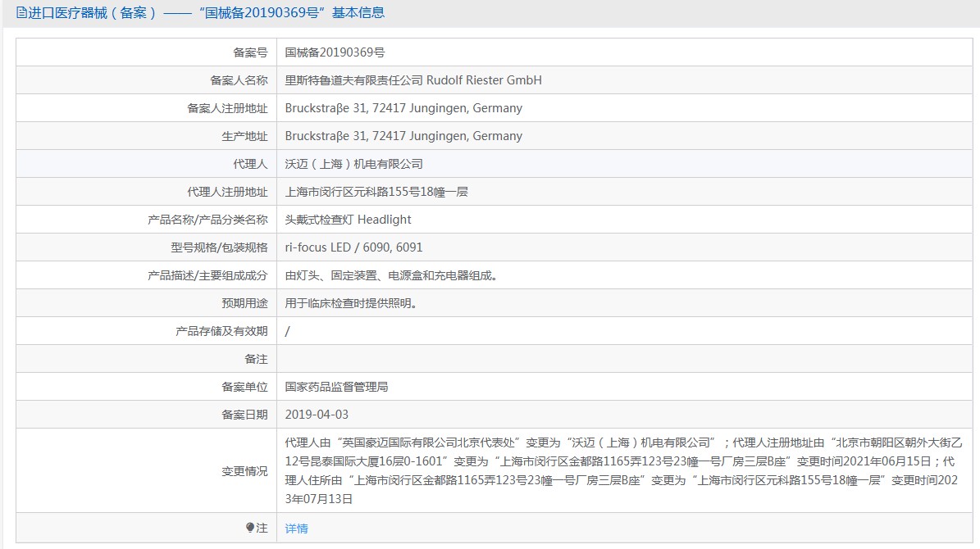Click the 代理人注册地址 label
Viewport: 980px width, 549px height.
point(227,192)
